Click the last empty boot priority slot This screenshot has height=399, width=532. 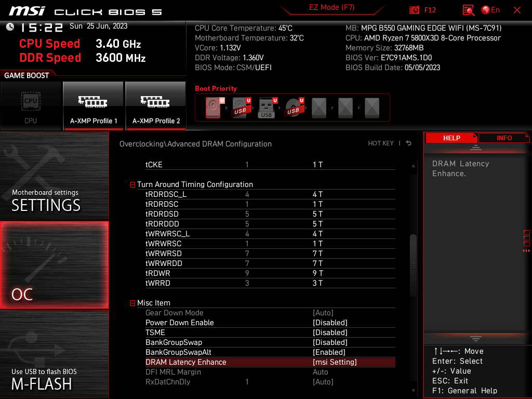pyautogui.click(x=372, y=108)
